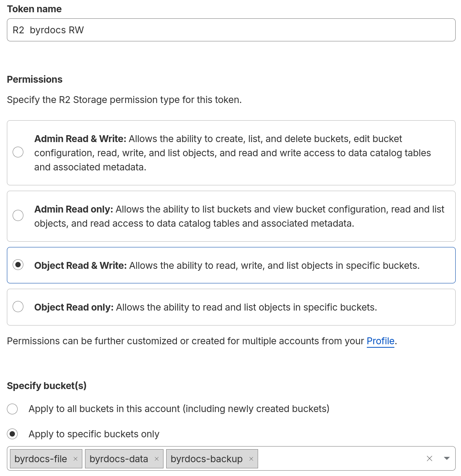461x476 pixels.
Task: Remove the byrdocs-data bucket tag
Action: point(157,459)
